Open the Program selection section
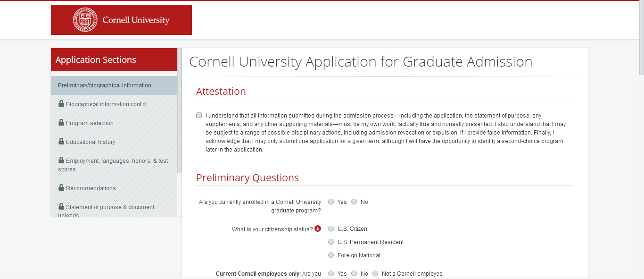Image resolution: width=644 pixels, height=279 pixels. [x=90, y=123]
